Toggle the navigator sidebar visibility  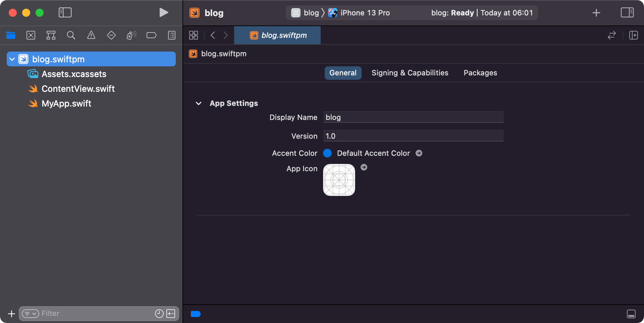[x=65, y=12]
